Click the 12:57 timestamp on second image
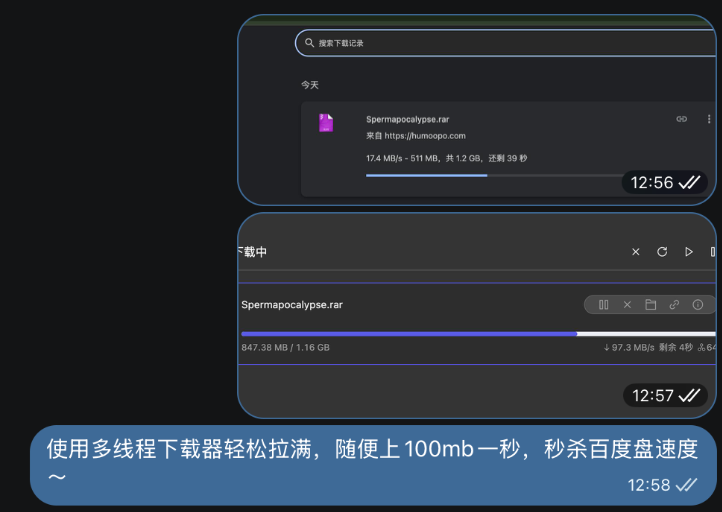722x512 pixels. [x=652, y=396]
